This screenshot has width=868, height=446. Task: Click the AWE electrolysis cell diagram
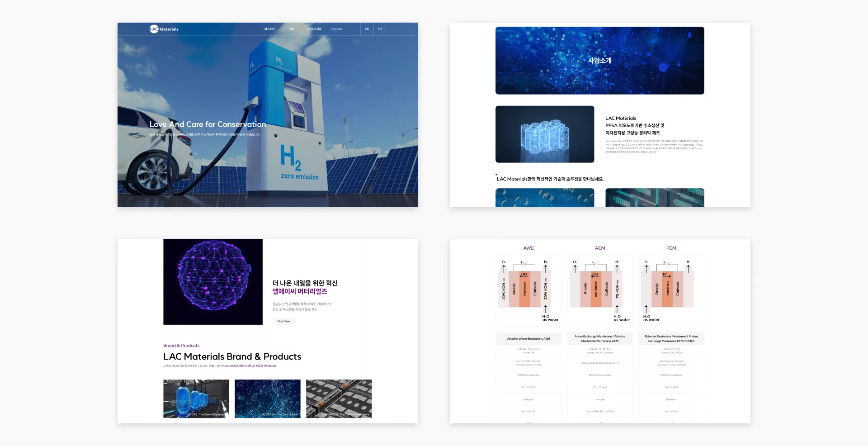(x=528, y=290)
